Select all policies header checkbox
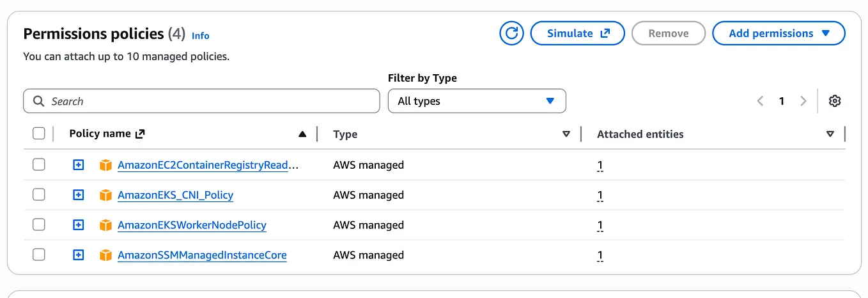 tap(39, 133)
